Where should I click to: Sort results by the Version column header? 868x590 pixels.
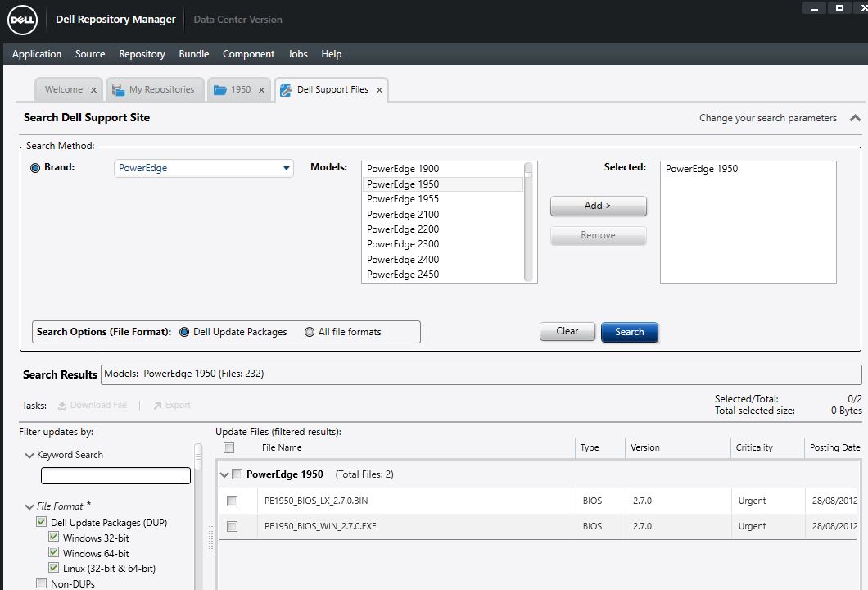(x=678, y=447)
